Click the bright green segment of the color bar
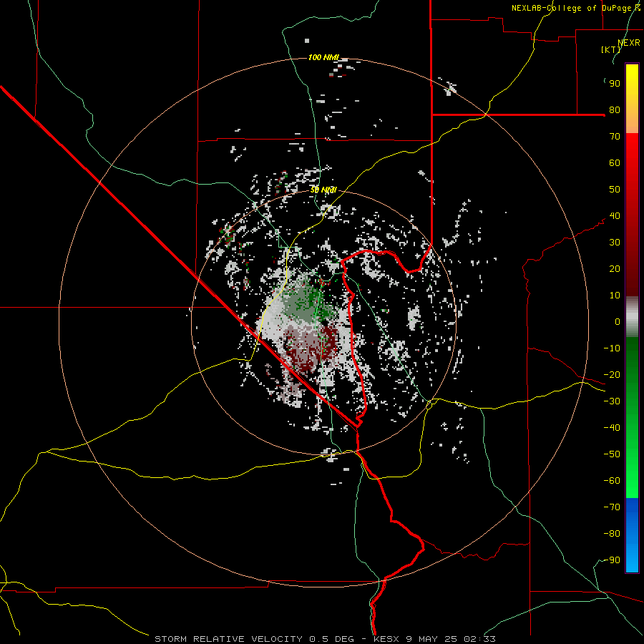 click(x=632, y=468)
